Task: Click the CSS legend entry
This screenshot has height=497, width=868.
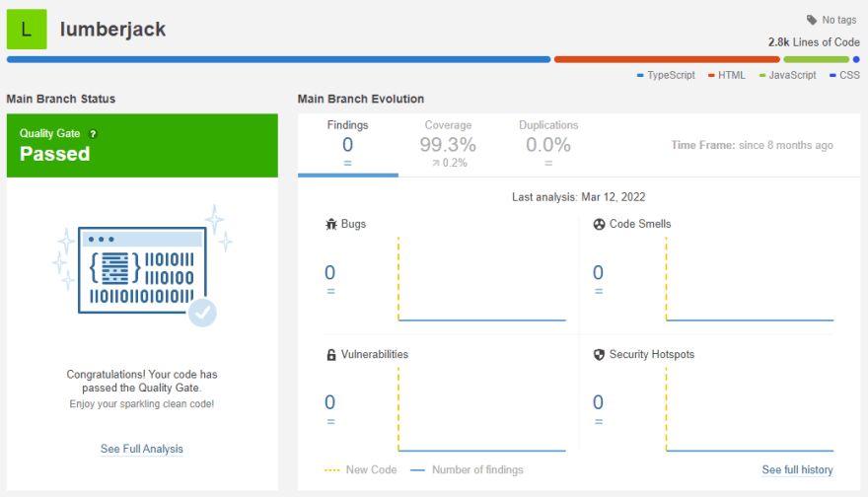Action: tap(844, 75)
